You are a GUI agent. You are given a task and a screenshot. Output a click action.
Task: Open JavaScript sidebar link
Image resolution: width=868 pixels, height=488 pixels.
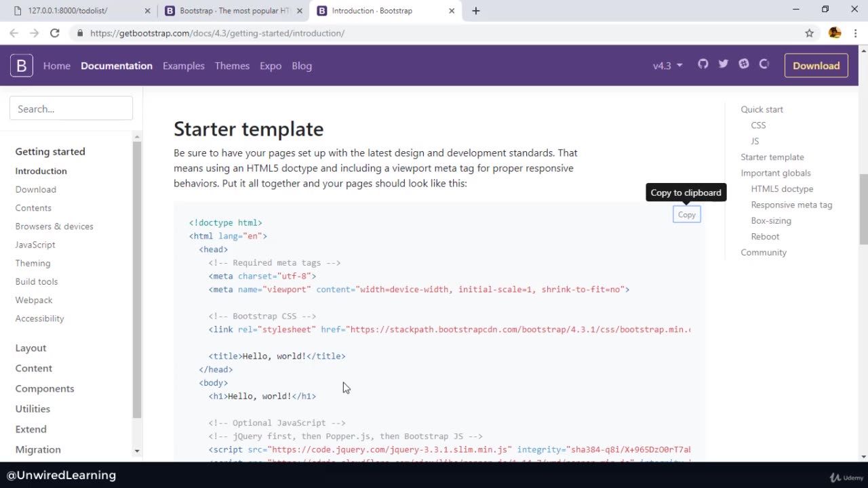35,244
